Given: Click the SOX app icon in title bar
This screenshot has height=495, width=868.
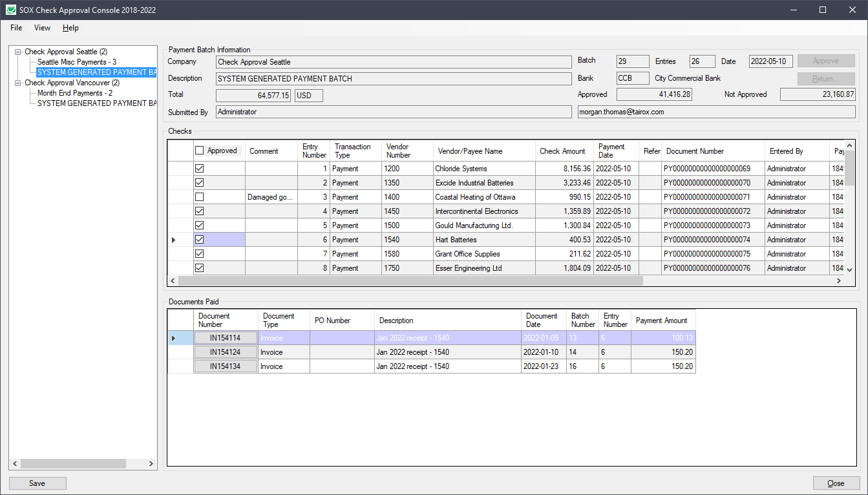Looking at the screenshot, I should pyautogui.click(x=11, y=10).
